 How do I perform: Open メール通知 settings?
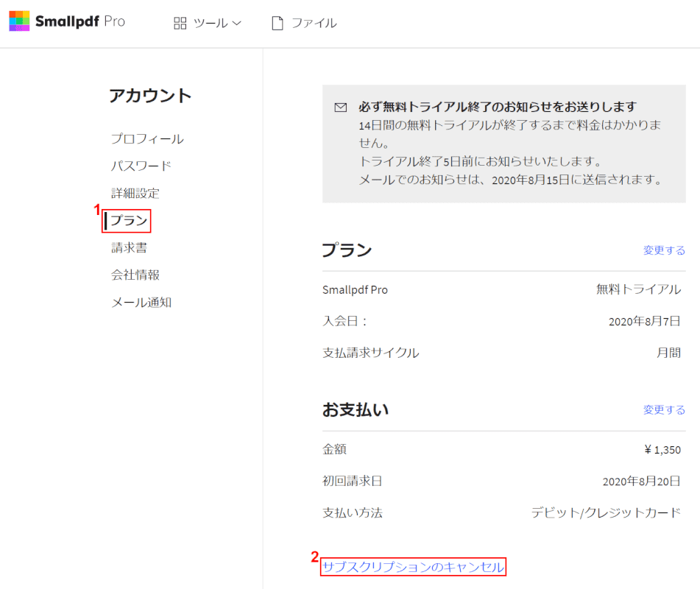coord(141,303)
